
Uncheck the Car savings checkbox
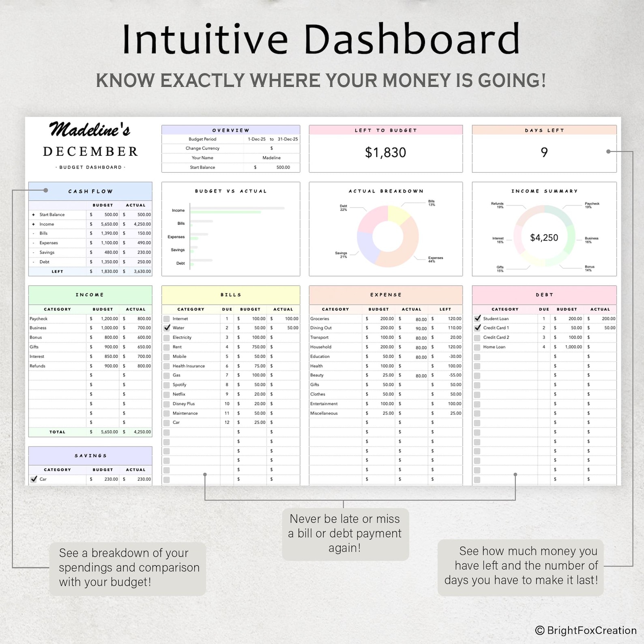[34, 479]
